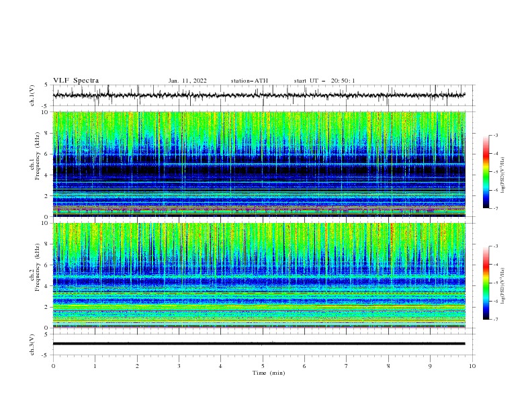
Task: Click the ch.1 PSD color scale bar
Action: (486, 172)
